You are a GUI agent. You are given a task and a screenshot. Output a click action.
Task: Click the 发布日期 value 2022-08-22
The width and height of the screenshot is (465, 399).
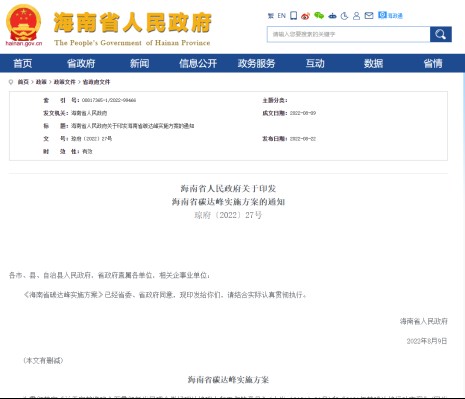pyautogui.click(x=303, y=139)
